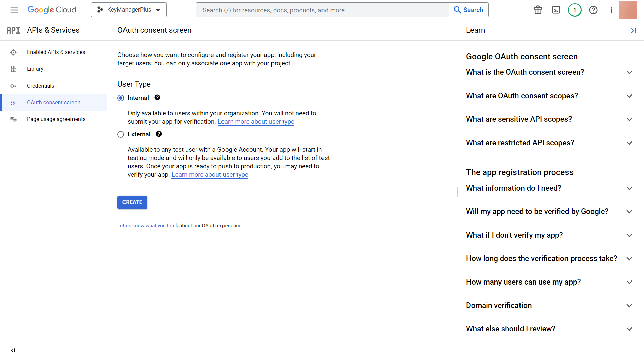Open the navigation hamburger menu
Viewport: 644px width, 357px height.
pyautogui.click(x=14, y=10)
